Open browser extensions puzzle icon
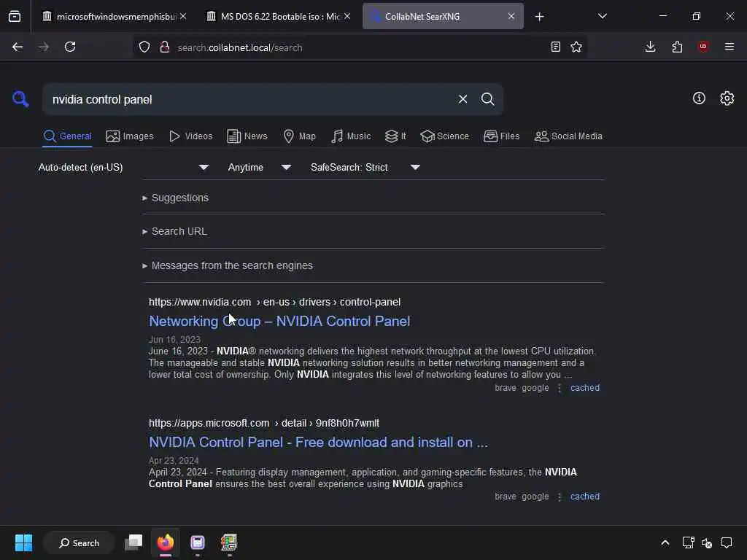 point(677,47)
